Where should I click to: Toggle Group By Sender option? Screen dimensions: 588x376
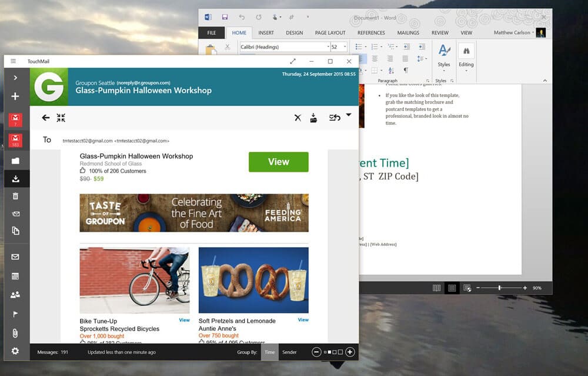coord(289,352)
